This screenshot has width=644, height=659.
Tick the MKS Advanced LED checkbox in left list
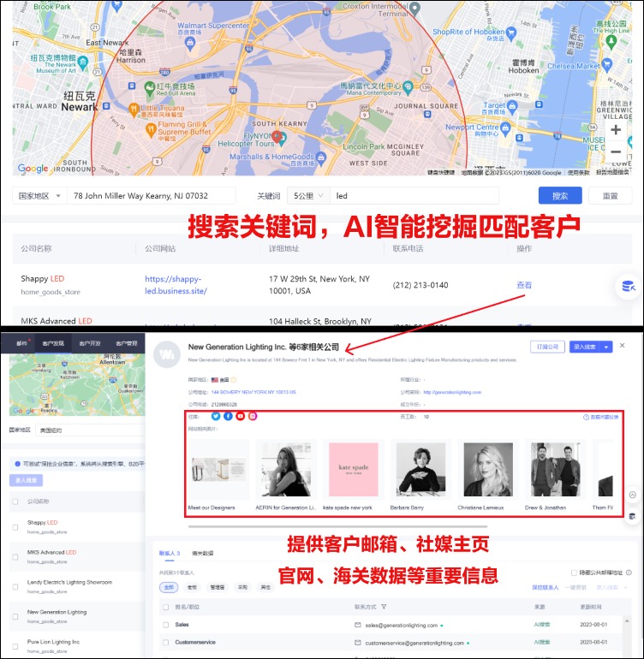tap(15, 557)
